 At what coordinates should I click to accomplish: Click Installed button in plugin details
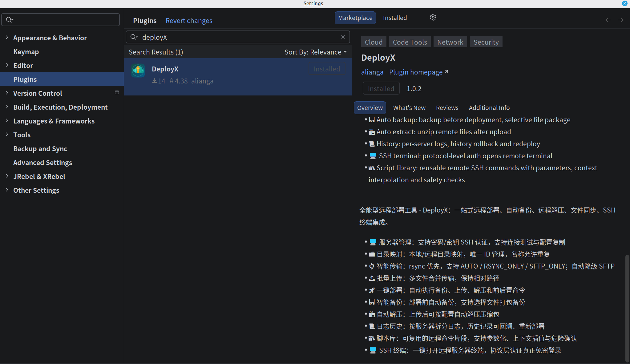pos(381,88)
